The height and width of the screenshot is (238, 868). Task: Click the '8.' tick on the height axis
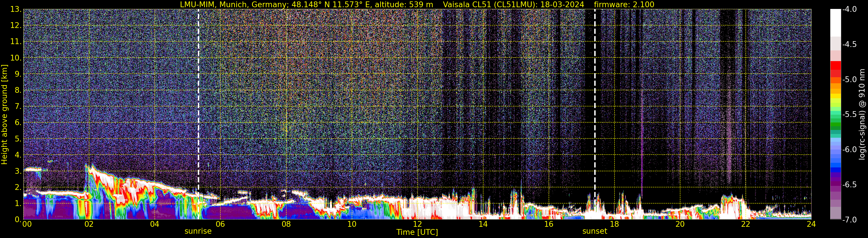[18, 90]
